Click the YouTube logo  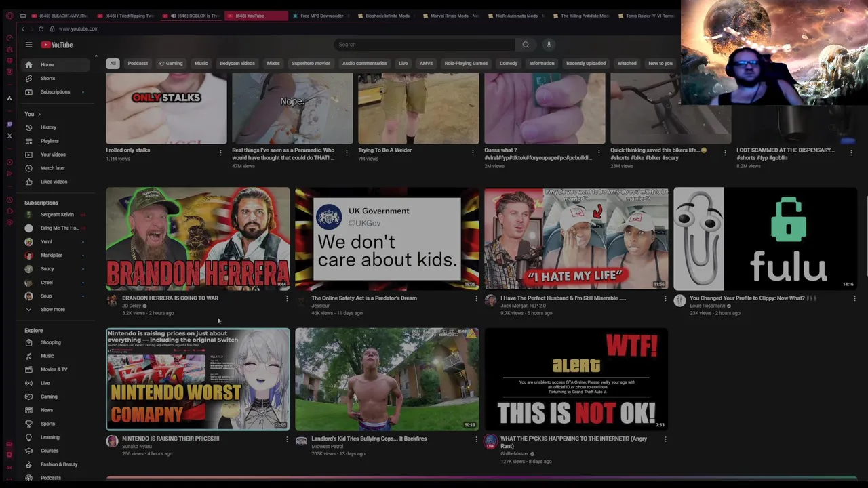57,45
